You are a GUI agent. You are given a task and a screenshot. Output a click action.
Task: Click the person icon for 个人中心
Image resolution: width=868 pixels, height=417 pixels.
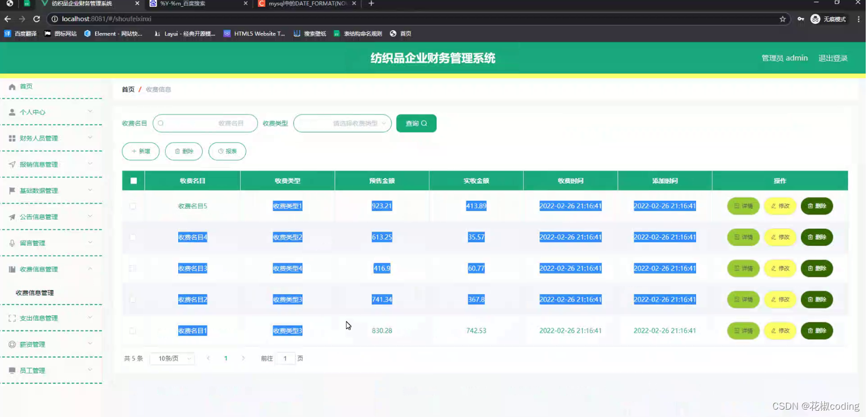pyautogui.click(x=12, y=112)
